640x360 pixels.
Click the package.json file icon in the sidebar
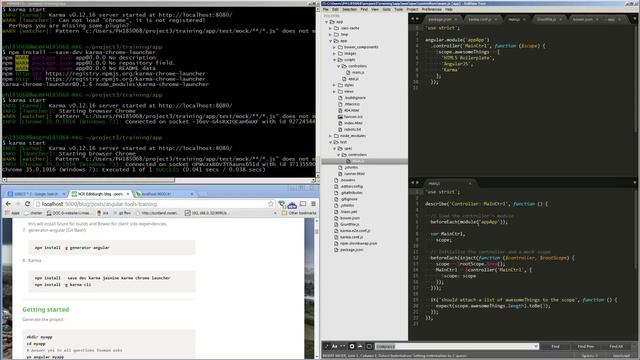336,250
